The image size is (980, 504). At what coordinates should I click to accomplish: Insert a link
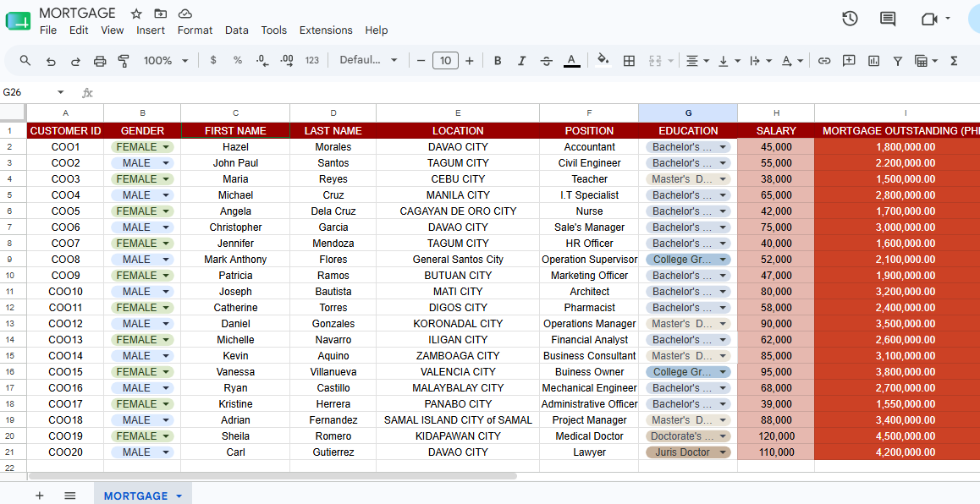point(824,61)
